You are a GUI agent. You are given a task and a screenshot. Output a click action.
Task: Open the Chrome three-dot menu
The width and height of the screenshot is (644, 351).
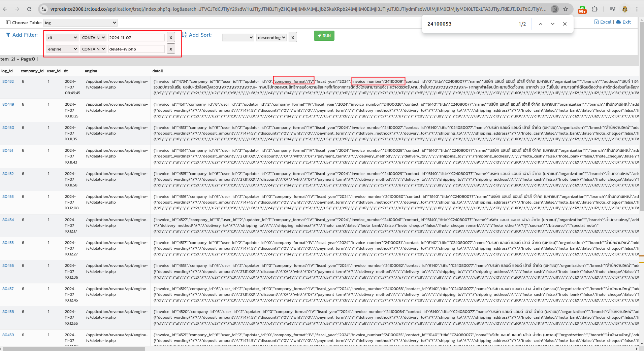coord(637,9)
